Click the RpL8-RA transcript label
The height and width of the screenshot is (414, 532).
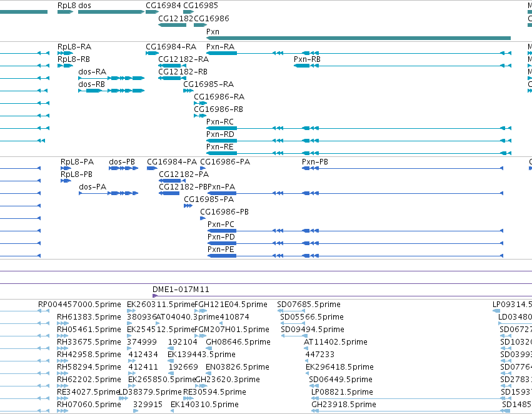(74, 46)
